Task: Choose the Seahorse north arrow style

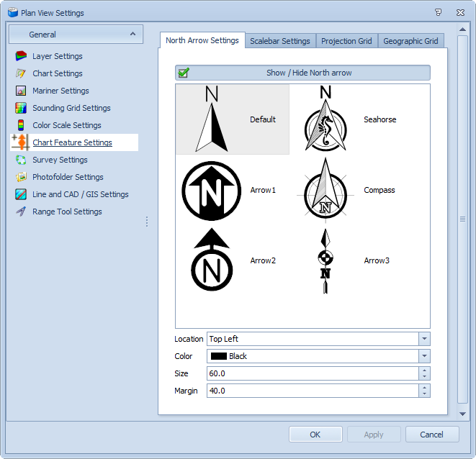Action: [x=325, y=119]
